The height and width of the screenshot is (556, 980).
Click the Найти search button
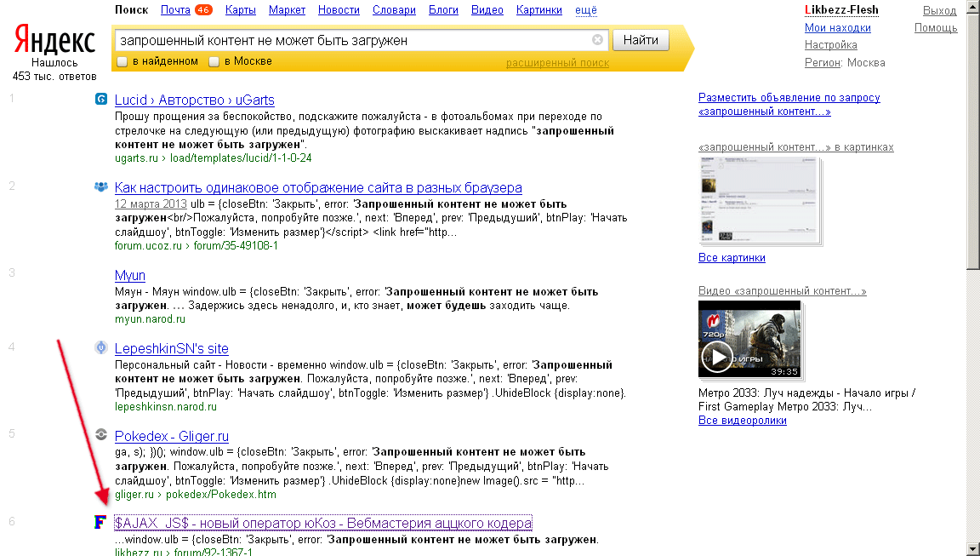point(641,40)
